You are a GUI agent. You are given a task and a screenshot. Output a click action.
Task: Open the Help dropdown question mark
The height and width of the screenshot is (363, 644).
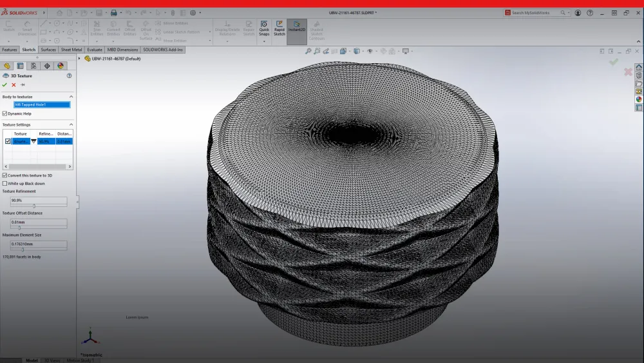[590, 13]
